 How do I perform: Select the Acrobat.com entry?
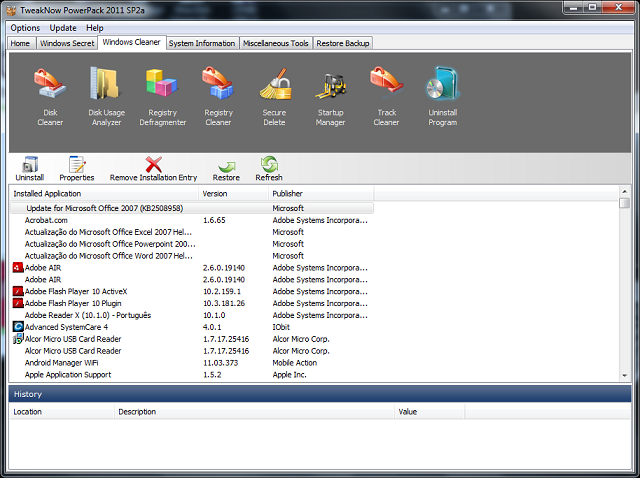[x=191, y=220]
